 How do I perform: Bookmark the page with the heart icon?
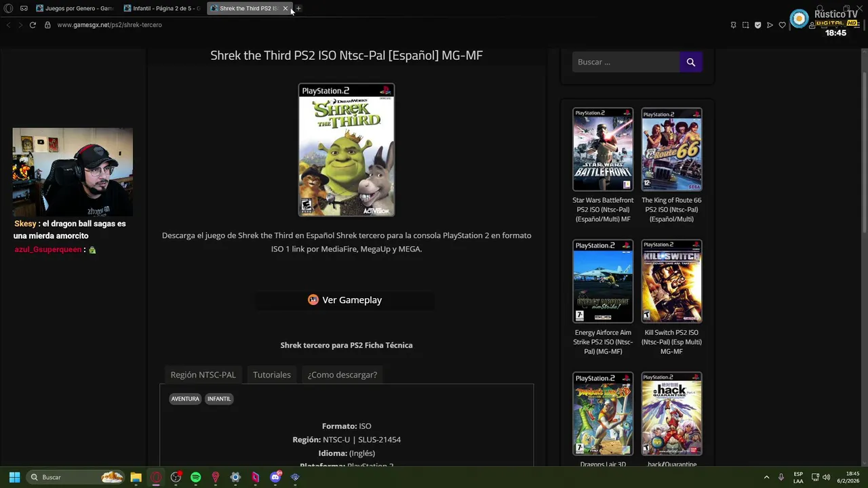[x=782, y=25]
